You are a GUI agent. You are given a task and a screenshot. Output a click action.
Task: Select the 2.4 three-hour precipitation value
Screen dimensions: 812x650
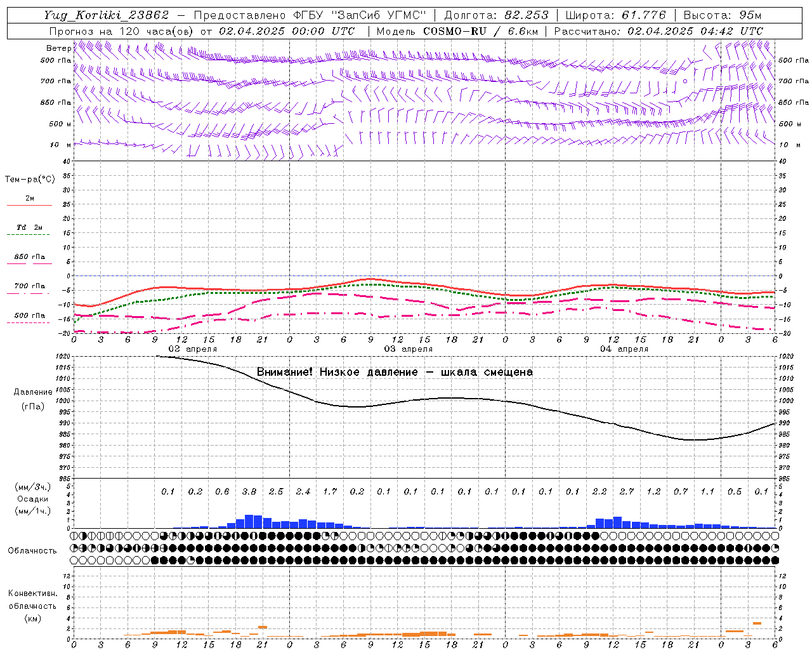303,491
